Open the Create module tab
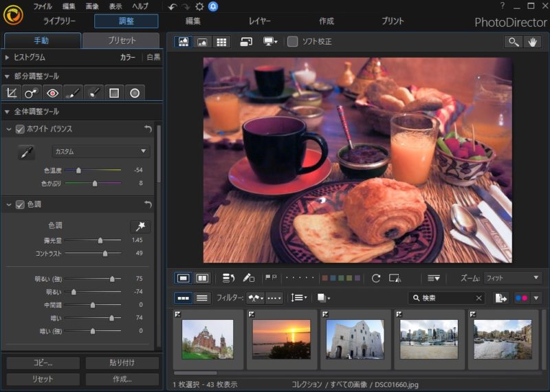 coord(326,21)
